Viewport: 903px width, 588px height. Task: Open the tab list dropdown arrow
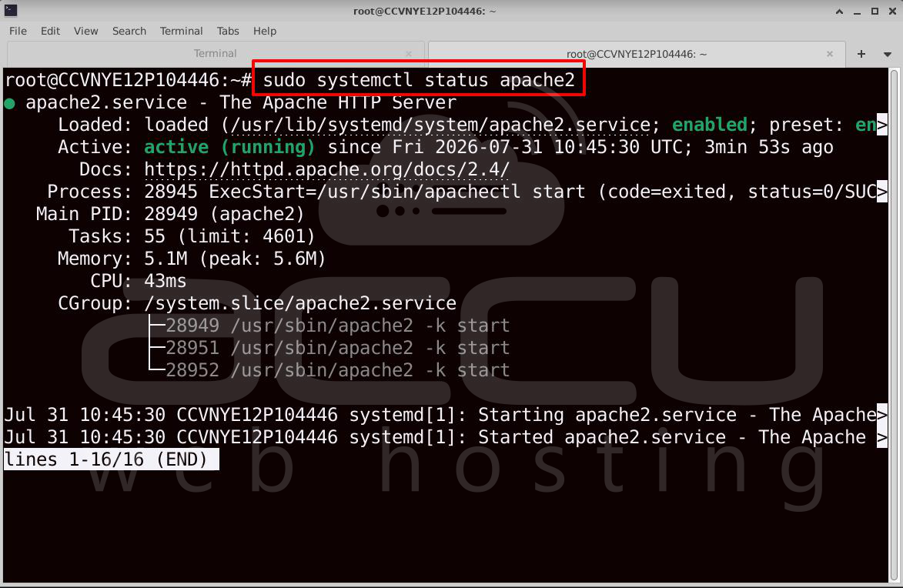[888, 54]
